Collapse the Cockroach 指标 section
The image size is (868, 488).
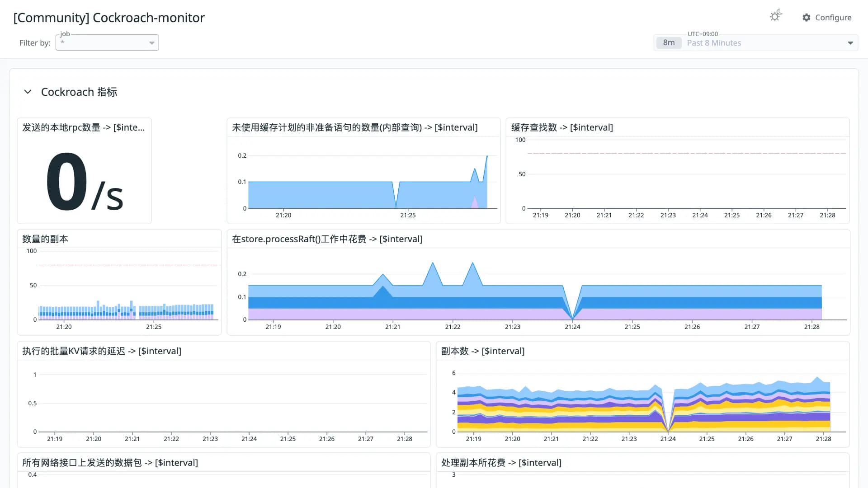(x=28, y=92)
